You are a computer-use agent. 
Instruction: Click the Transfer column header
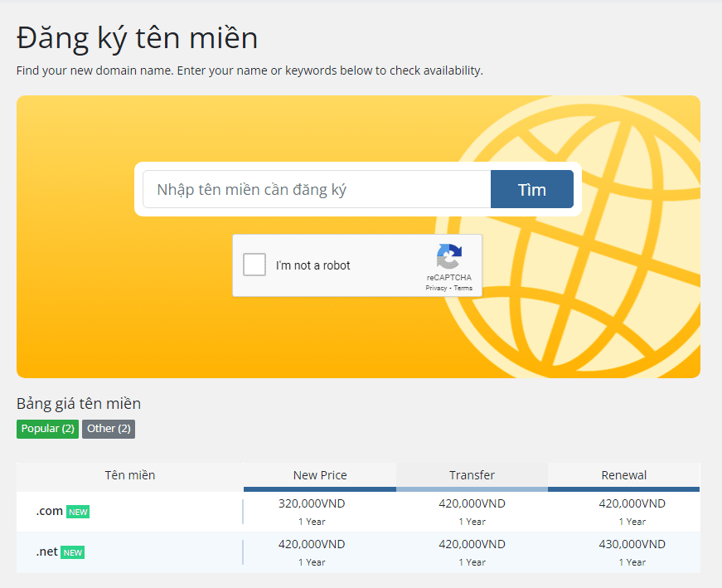(x=472, y=475)
